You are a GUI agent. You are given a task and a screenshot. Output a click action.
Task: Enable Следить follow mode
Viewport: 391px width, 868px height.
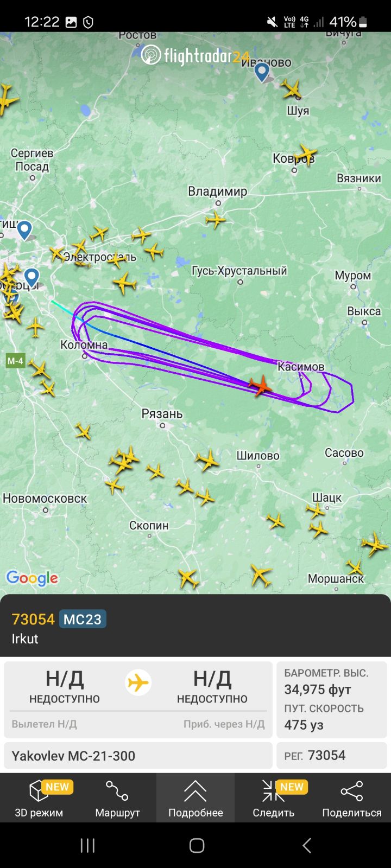click(x=274, y=798)
